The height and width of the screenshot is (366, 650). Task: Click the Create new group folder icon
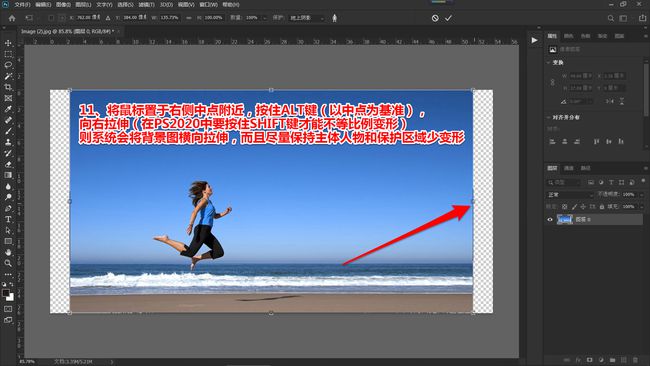pos(612,360)
